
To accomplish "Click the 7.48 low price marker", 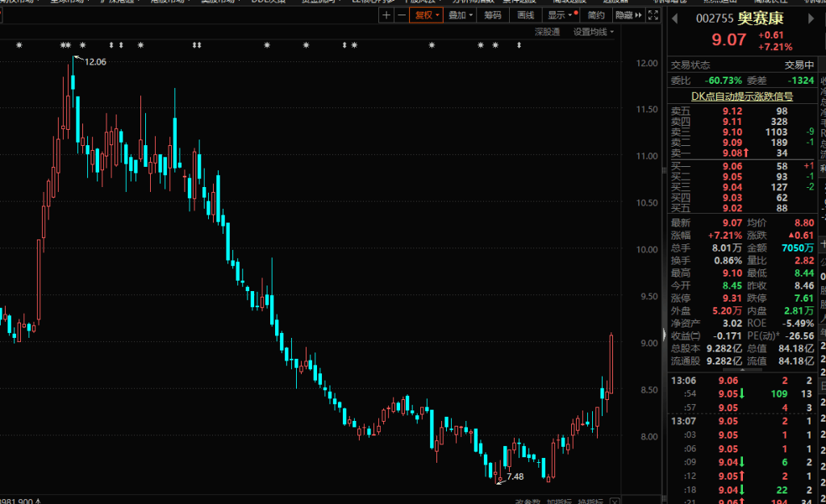I will 515,477.
